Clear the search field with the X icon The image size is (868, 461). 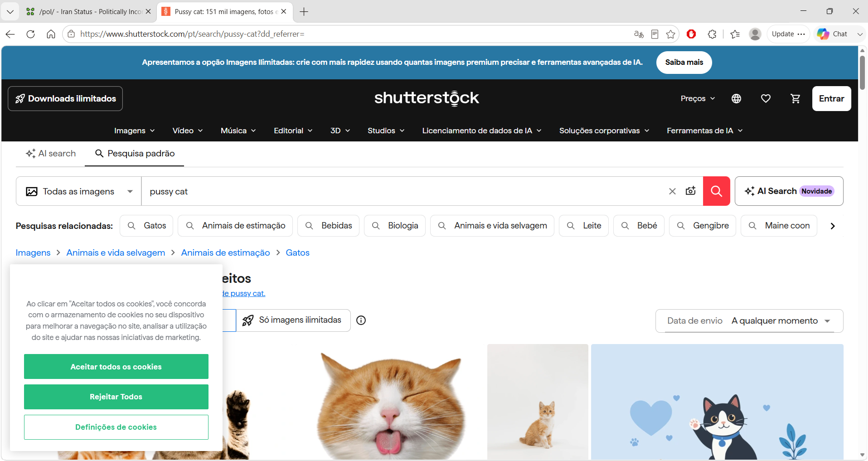[x=672, y=191]
